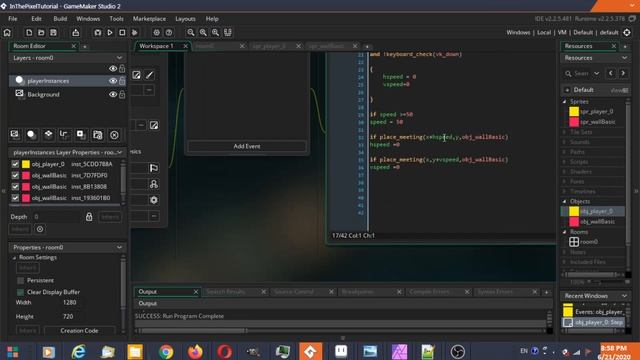Create a new layer folder

tap(98, 135)
